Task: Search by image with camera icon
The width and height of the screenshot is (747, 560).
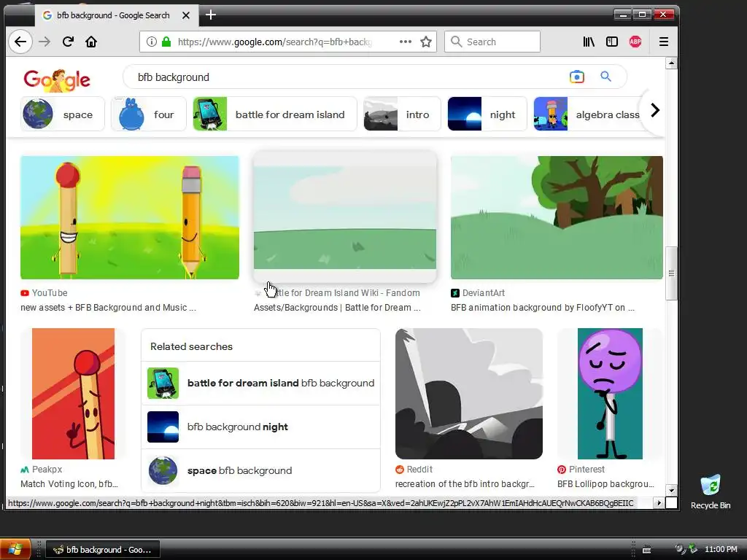Action: (x=576, y=77)
